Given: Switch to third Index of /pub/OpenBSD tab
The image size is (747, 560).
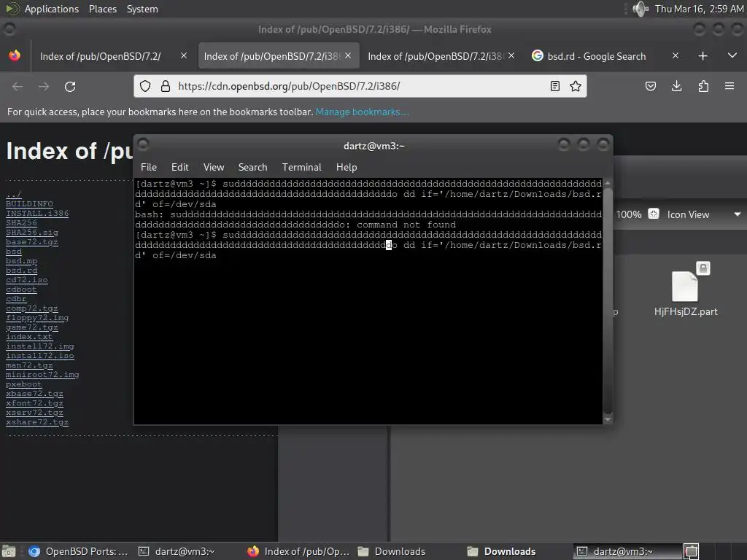Looking at the screenshot, I should point(441,56).
